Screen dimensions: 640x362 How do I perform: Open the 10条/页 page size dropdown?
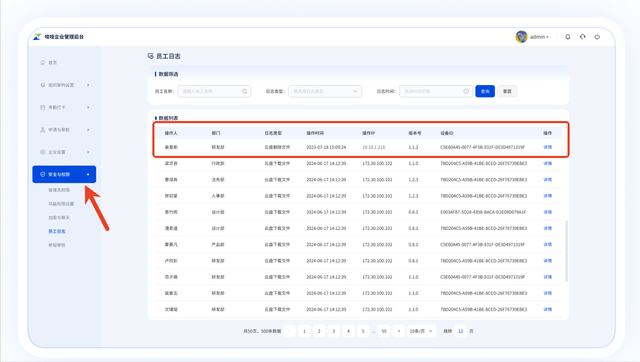point(421,331)
